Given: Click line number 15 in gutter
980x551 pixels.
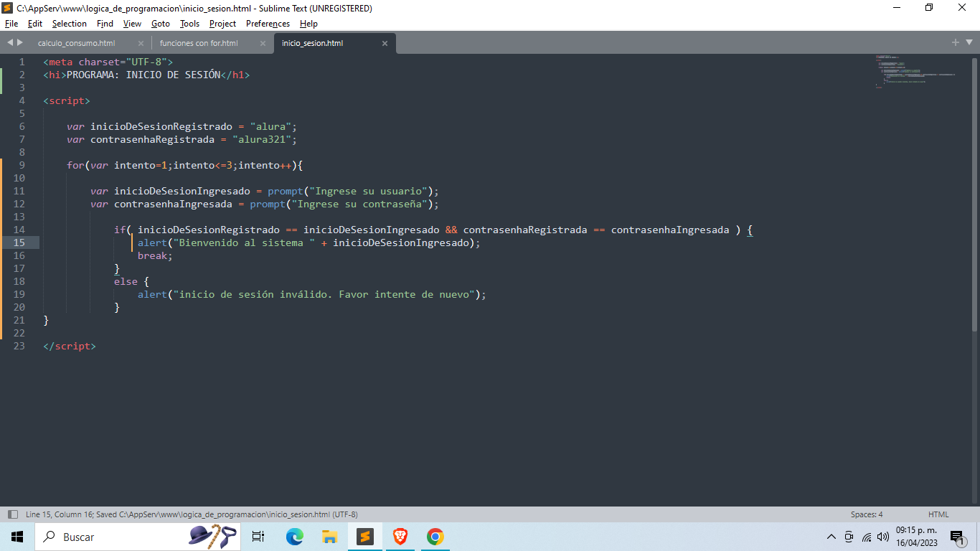Looking at the screenshot, I should point(19,242).
